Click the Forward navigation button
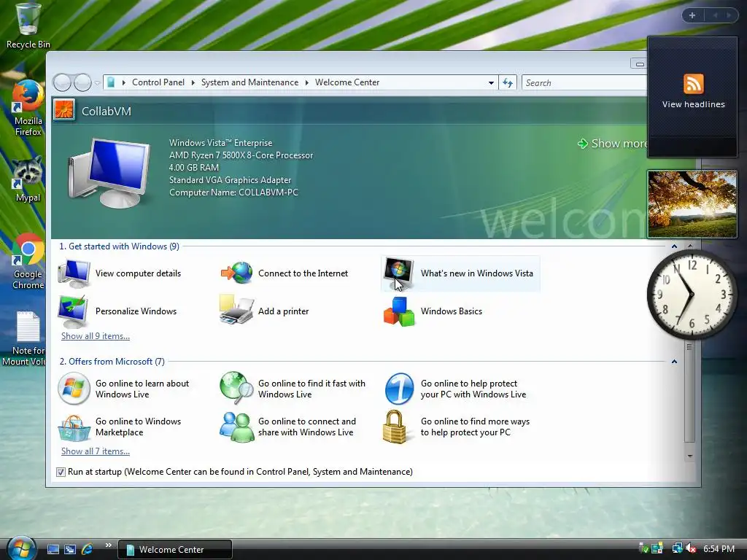 tap(83, 83)
